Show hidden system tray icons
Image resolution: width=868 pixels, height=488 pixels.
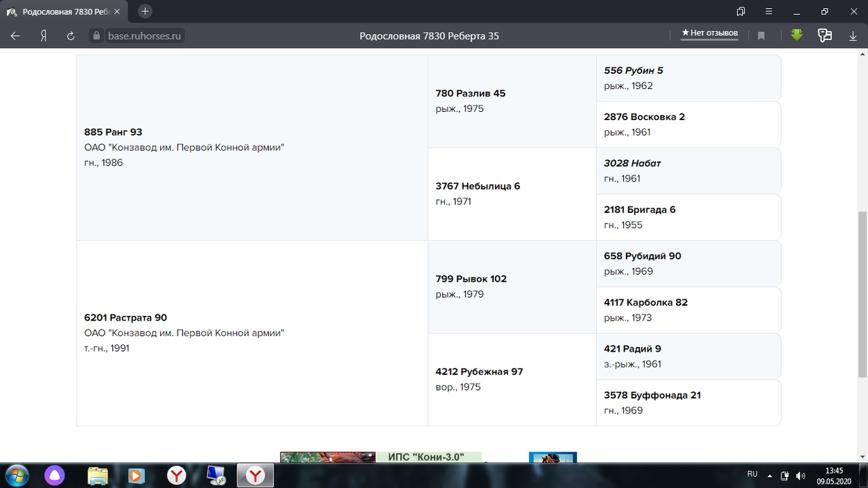click(770, 475)
